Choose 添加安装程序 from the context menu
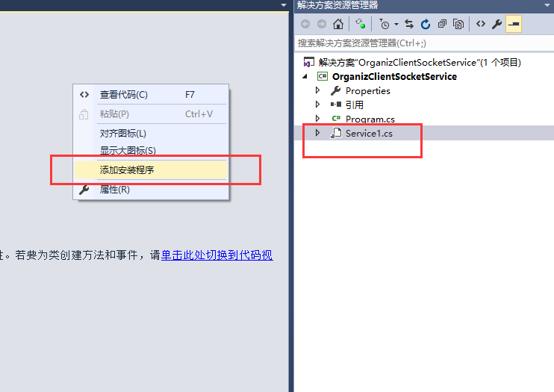Image resolution: width=554 pixels, height=392 pixels. (x=151, y=170)
